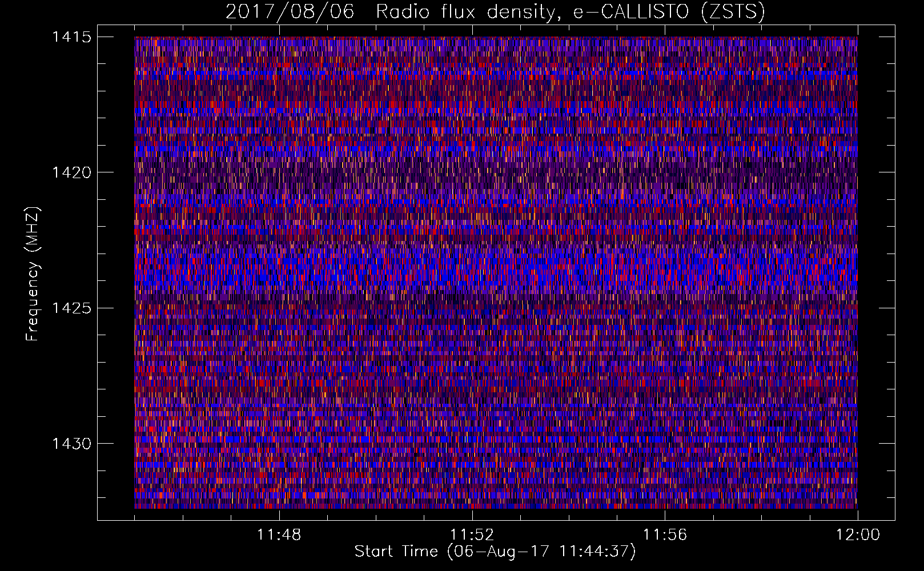Click the 12:00 time tick label
The height and width of the screenshot is (571, 924).
coord(858,535)
